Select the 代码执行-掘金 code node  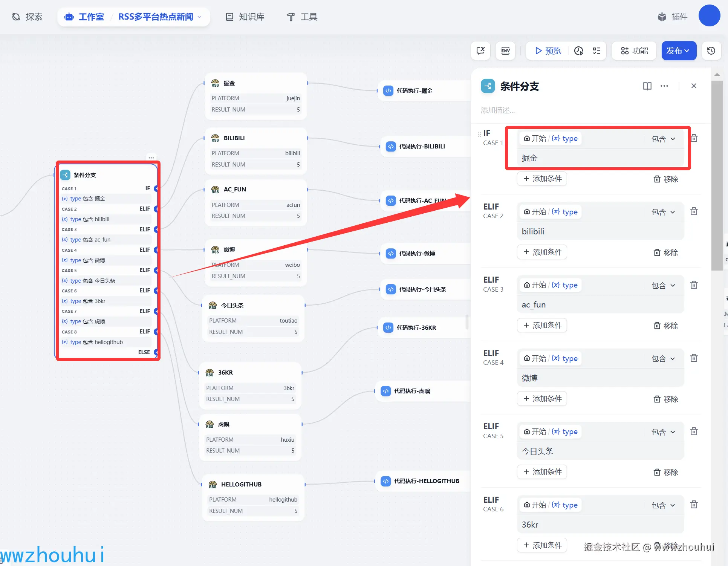click(x=424, y=90)
